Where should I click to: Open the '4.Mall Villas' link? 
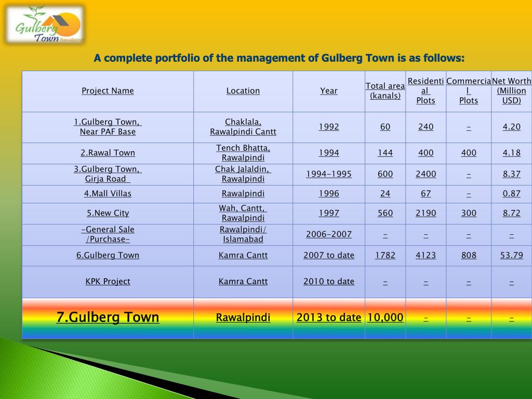tap(108, 194)
